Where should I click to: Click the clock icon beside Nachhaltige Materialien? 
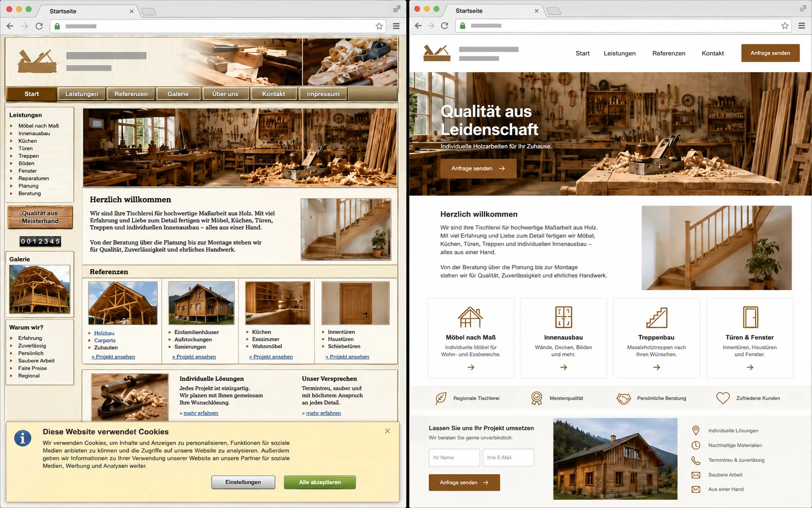pos(695,446)
